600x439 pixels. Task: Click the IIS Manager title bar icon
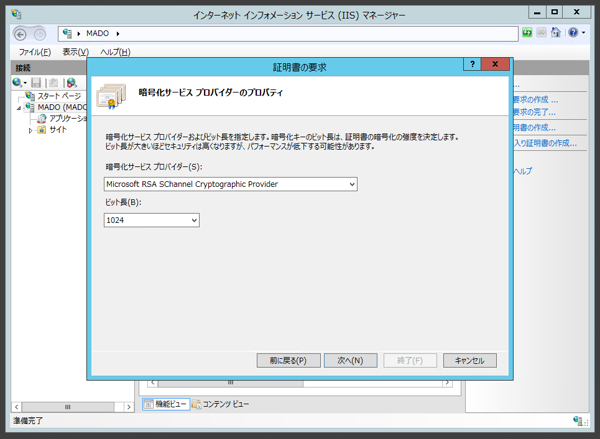tap(16, 15)
